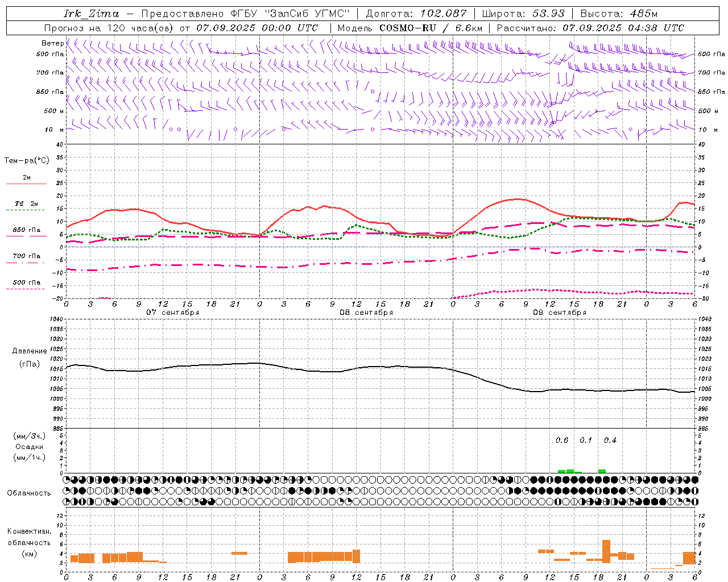
Task: Click the (гПа) unit under Давление
Action: click(29, 364)
